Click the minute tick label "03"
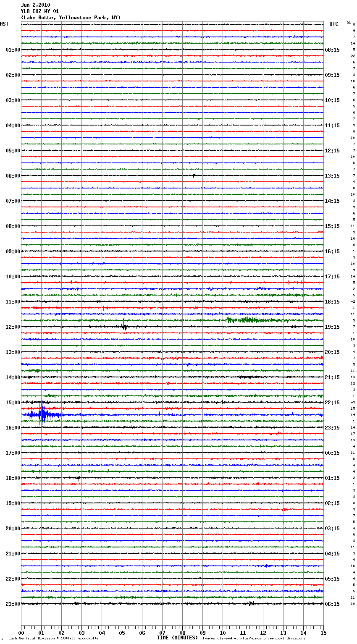This screenshot has height=644, width=357. pyautogui.click(x=81, y=633)
